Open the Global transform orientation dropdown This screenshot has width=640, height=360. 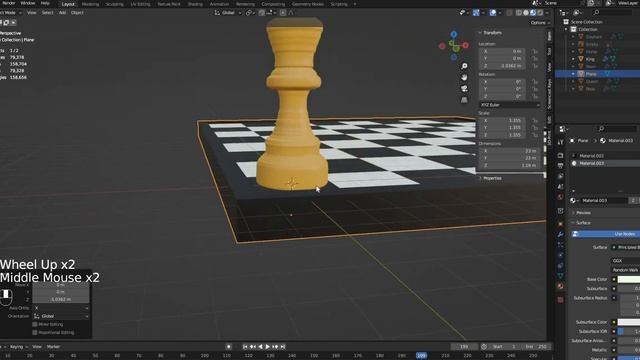click(228, 13)
